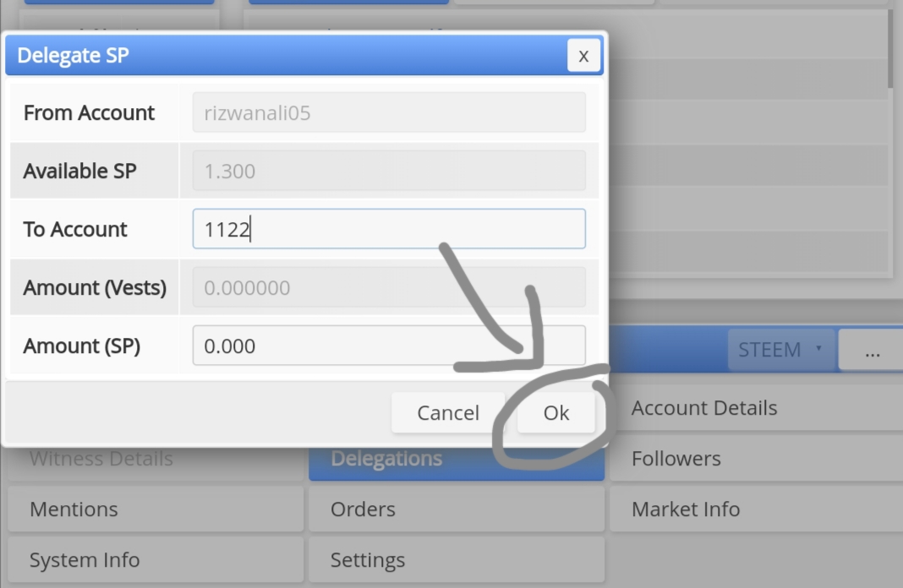This screenshot has width=903, height=588.
Task: Open the three-dots more options button
Action: click(x=871, y=349)
